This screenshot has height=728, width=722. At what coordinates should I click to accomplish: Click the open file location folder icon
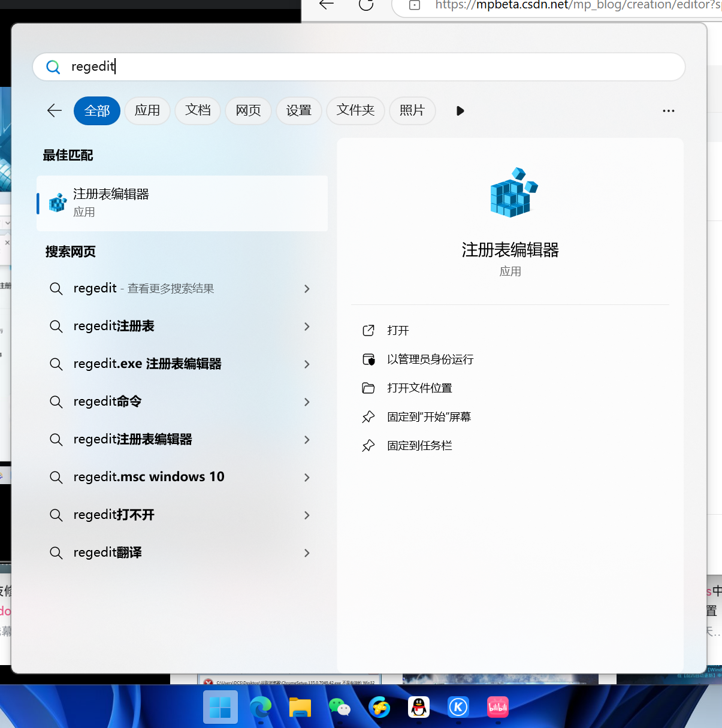pyautogui.click(x=368, y=388)
